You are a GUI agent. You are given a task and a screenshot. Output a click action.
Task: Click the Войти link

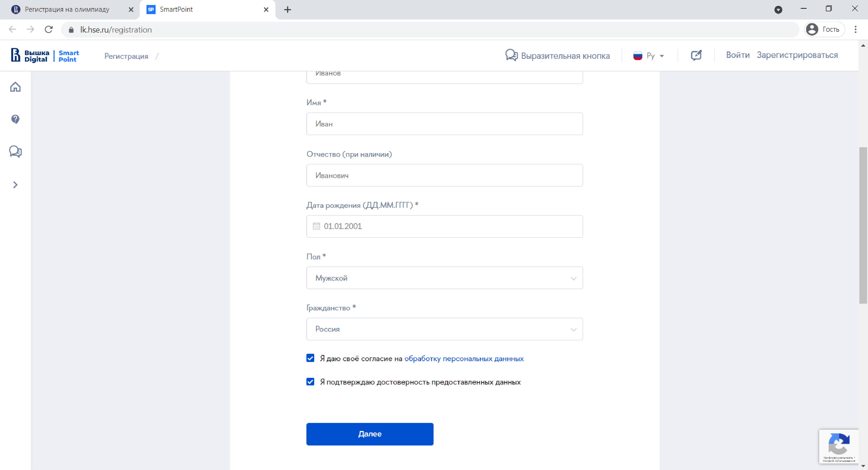pos(738,55)
